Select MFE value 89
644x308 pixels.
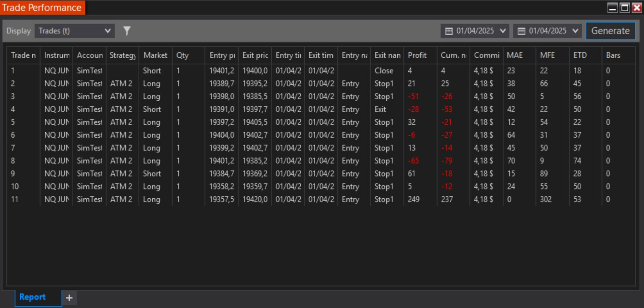544,174
